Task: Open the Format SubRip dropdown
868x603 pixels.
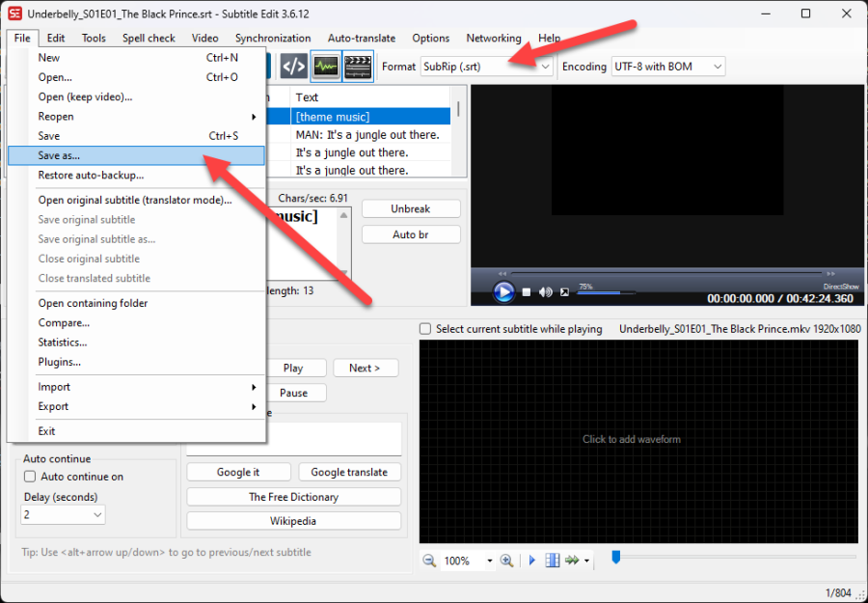Action: coord(545,67)
